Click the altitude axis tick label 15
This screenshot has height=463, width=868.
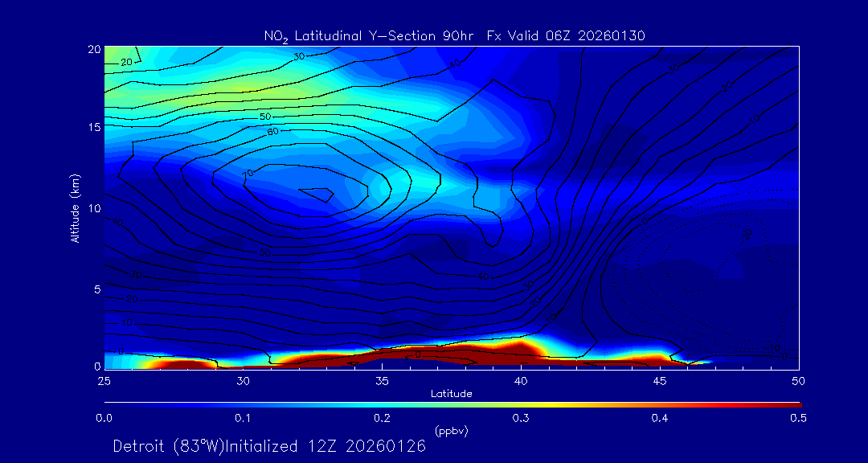[x=93, y=127]
